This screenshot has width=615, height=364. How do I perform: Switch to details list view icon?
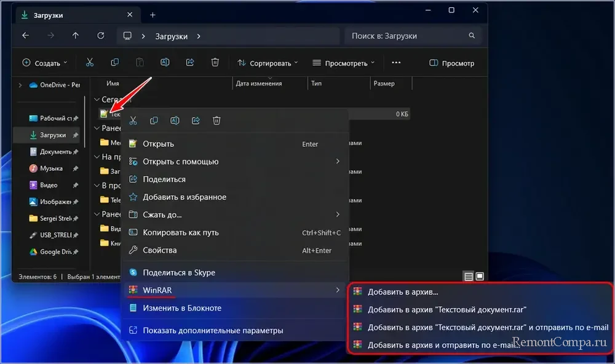point(469,277)
